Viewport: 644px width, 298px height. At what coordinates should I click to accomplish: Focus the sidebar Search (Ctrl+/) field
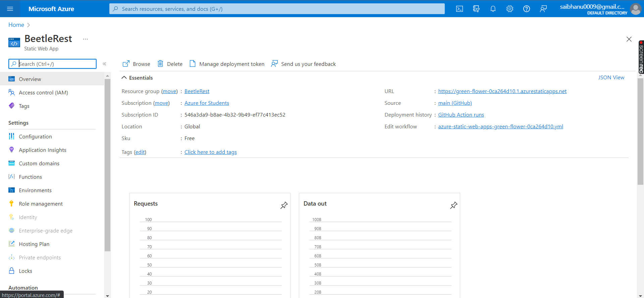tap(52, 64)
